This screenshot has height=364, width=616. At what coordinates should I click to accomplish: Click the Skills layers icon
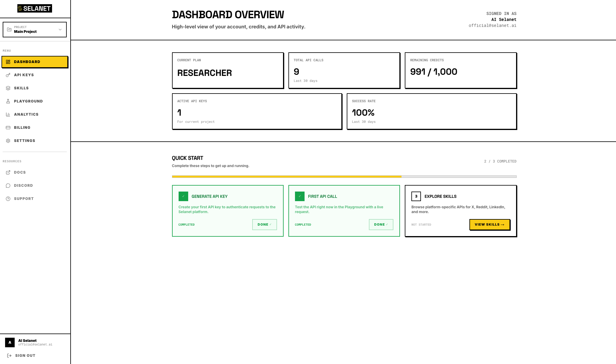click(x=8, y=88)
